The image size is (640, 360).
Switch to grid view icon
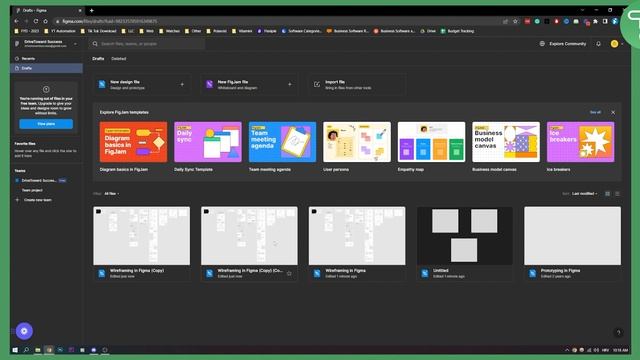click(x=607, y=194)
